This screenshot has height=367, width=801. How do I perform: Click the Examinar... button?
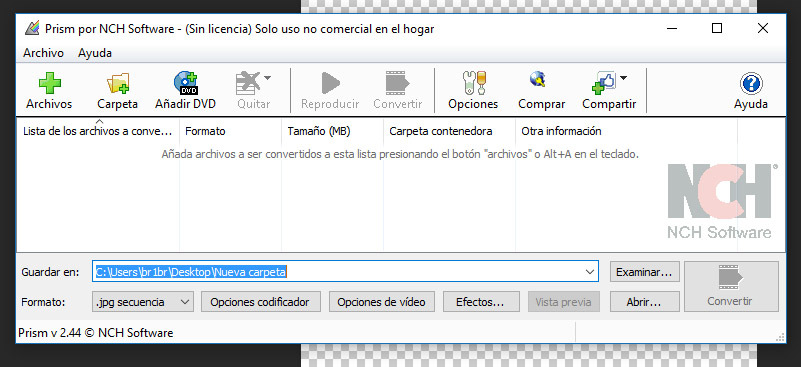tap(644, 272)
